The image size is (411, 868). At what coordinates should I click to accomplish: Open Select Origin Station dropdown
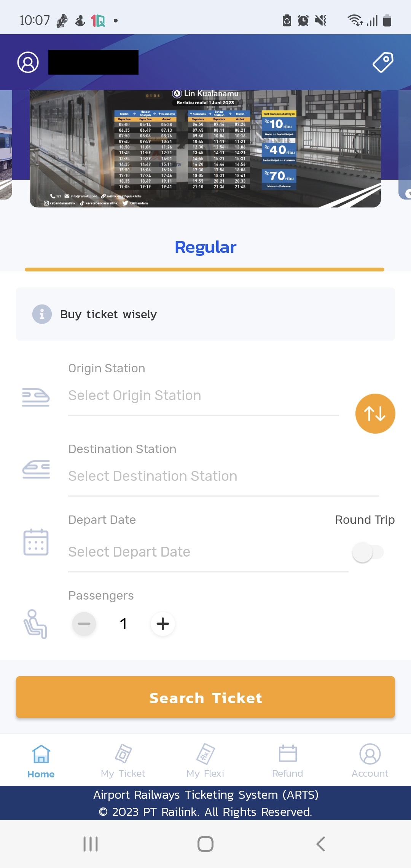pos(204,396)
